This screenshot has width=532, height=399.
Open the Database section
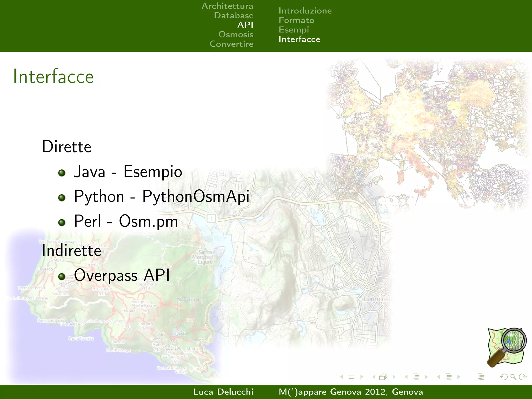click(234, 16)
